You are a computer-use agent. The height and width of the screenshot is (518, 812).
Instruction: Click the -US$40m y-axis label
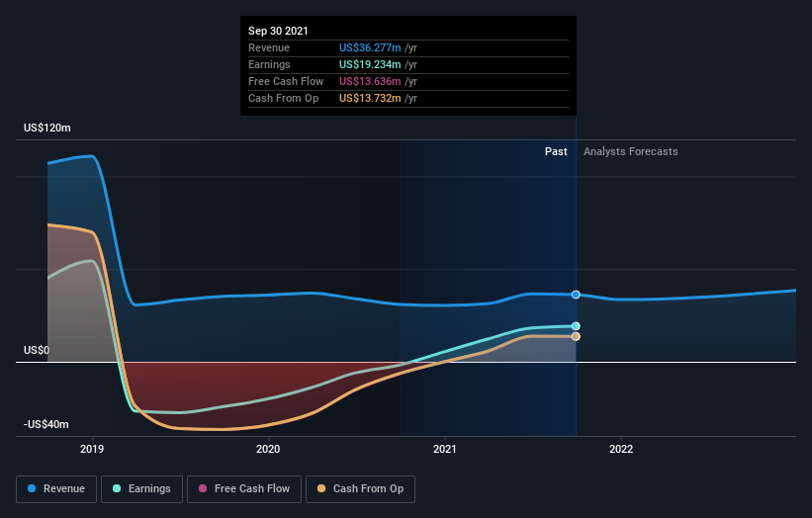[46, 424]
